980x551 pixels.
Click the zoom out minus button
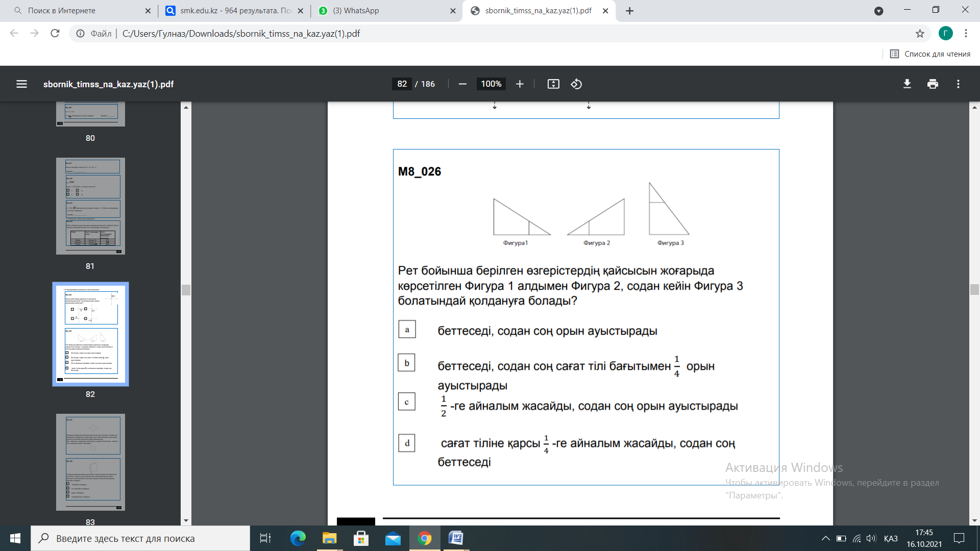pyautogui.click(x=462, y=84)
